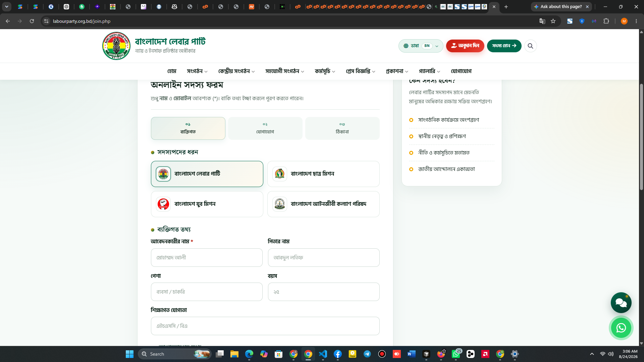Go back with the browser back arrow

click(x=8, y=21)
